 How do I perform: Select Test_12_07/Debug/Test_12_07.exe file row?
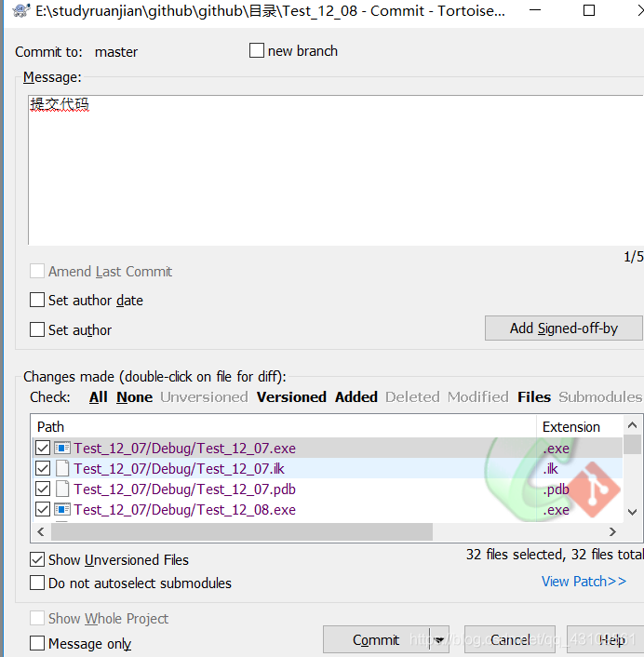click(328, 449)
